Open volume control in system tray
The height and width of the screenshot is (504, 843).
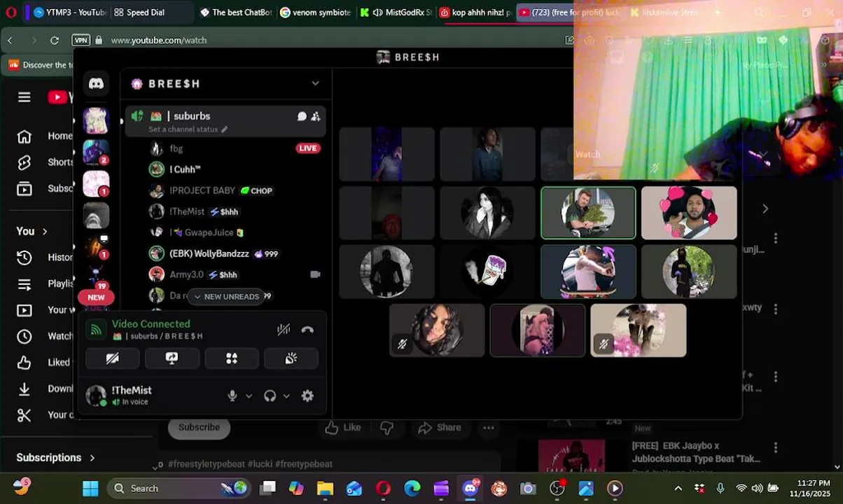[x=758, y=489]
